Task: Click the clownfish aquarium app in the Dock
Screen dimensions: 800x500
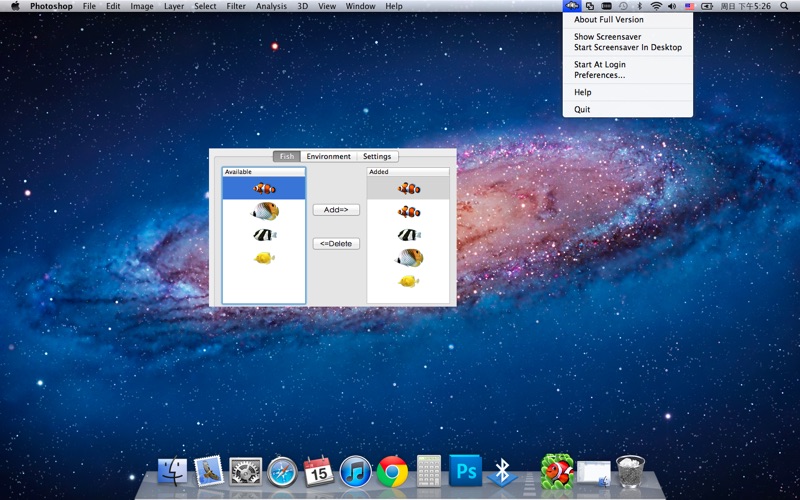Action: tap(557, 471)
